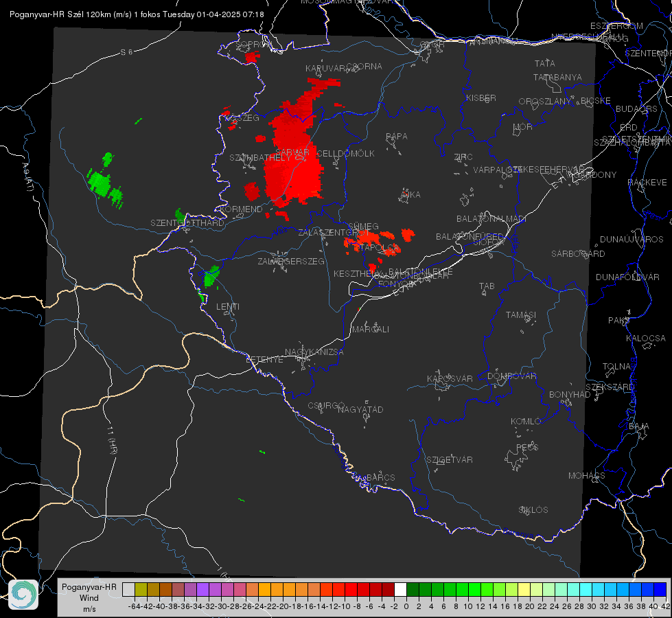
Task: Click the radar title and timestamp text
Action: coord(137,14)
